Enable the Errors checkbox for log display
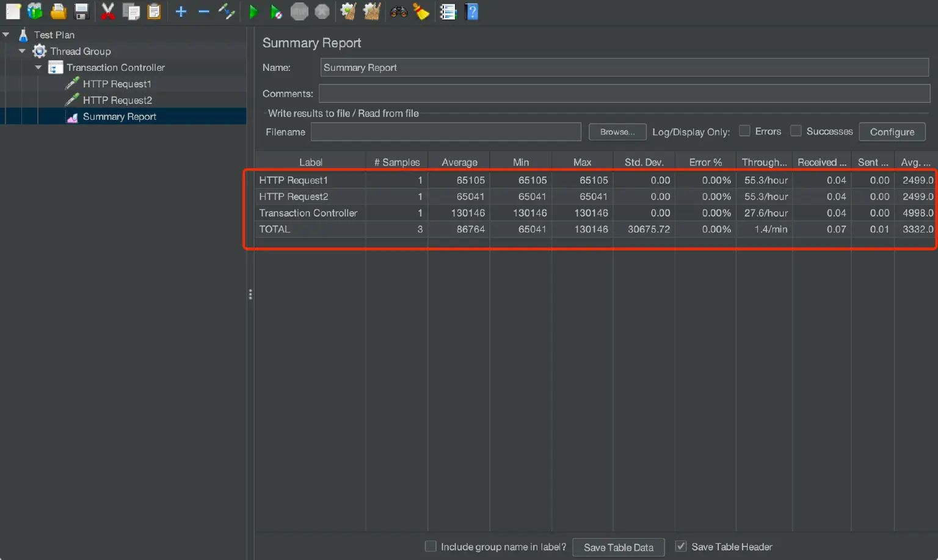The height and width of the screenshot is (560, 938). tap(744, 131)
